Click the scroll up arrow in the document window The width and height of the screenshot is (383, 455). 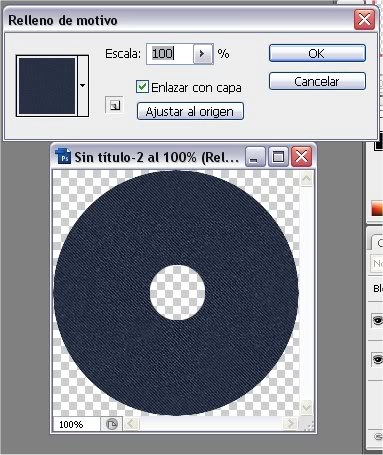click(x=306, y=179)
